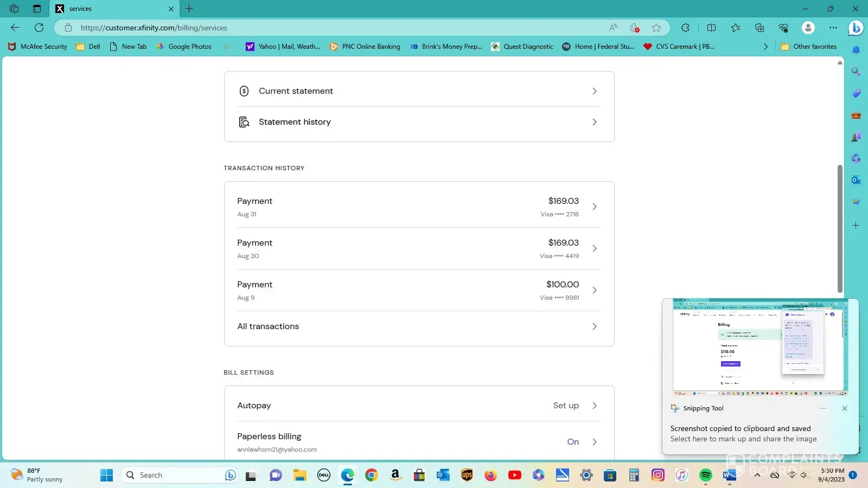Open Drop paper plane in sidebar
The image size is (868, 488).
coord(856,202)
